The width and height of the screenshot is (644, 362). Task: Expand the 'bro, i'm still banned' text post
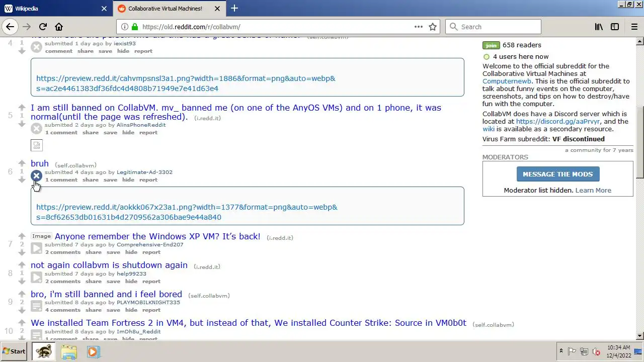click(36, 306)
